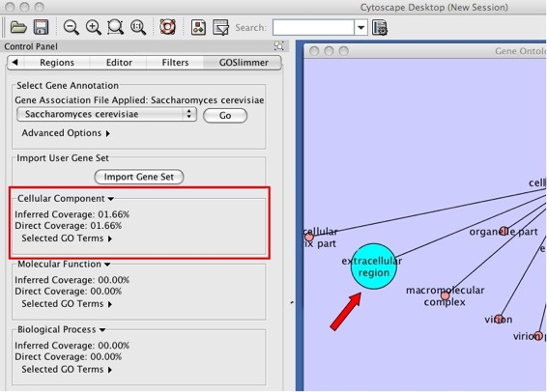Switch to the Regions tab

57,63
